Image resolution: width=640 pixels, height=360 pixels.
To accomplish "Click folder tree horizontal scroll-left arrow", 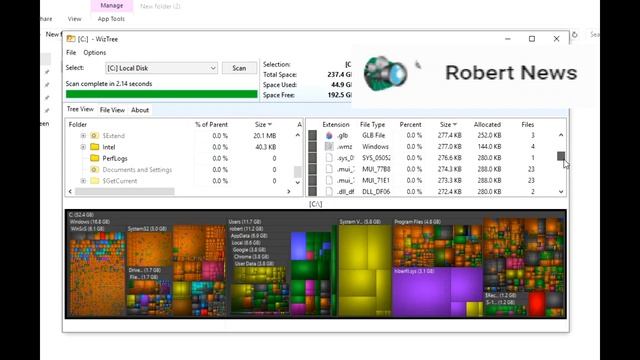I will tap(70, 191).
